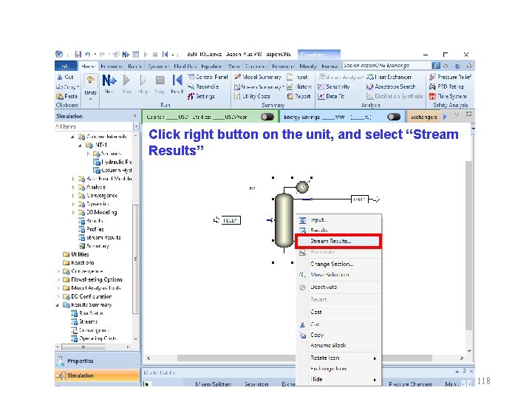This screenshot has width=532, height=399.
Task: Open the Report summary
Action: tap(299, 96)
